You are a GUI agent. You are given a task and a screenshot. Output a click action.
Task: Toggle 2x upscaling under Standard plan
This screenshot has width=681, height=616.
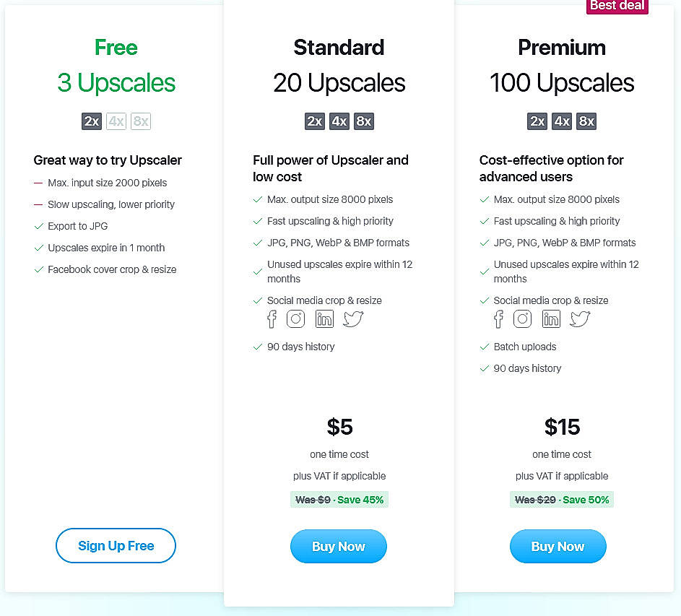pos(315,121)
